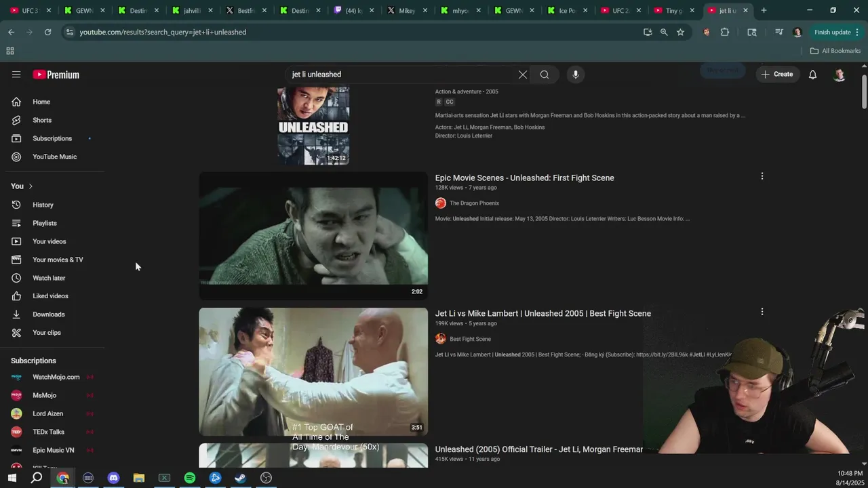Open YouTube Music from the sidebar
The height and width of the screenshot is (488, 868).
53,157
